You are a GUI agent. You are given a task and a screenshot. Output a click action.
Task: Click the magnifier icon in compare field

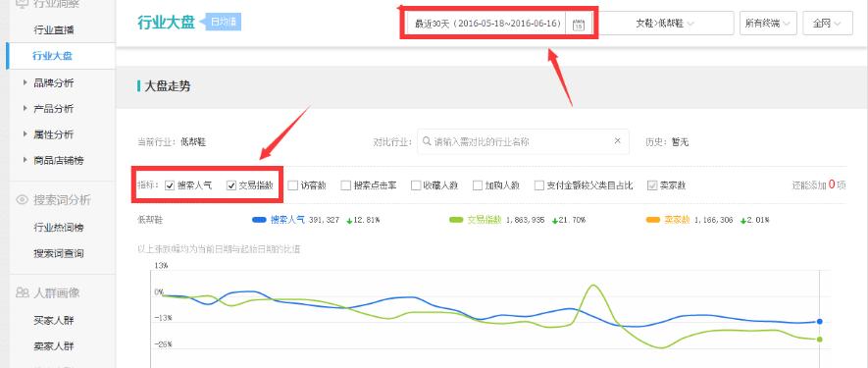[427, 141]
